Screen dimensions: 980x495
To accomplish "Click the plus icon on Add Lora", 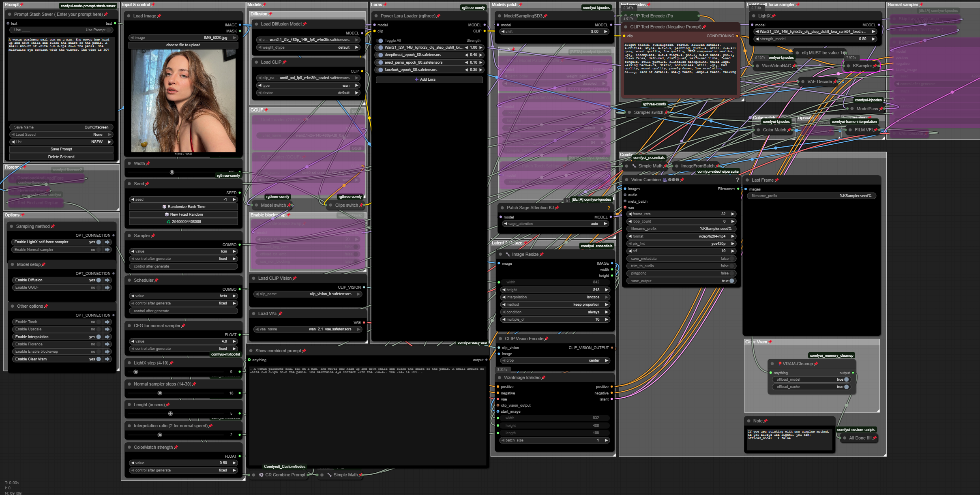I will tap(416, 79).
